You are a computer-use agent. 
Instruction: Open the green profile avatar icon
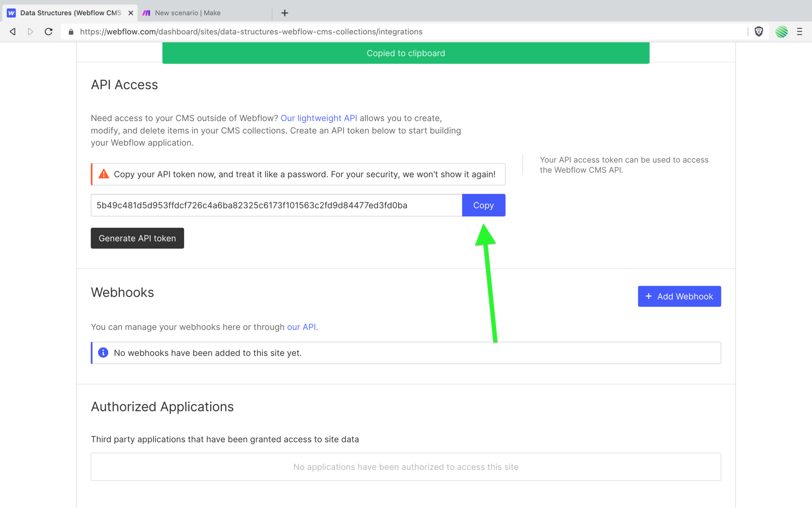tap(781, 32)
